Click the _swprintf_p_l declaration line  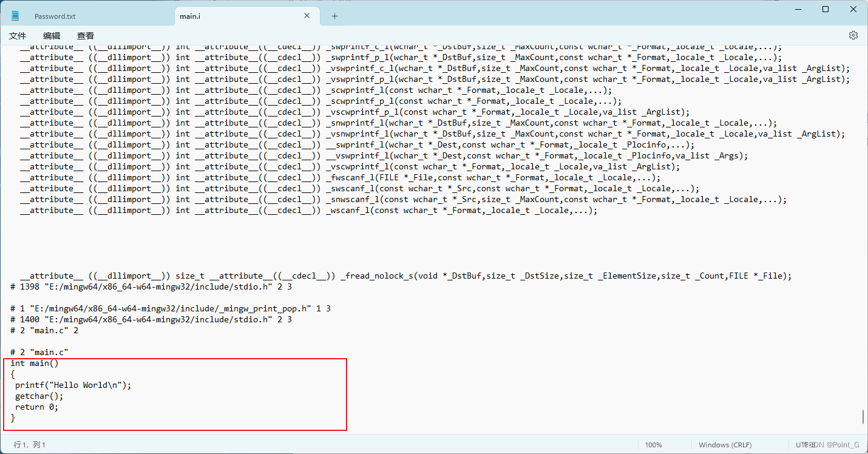pyautogui.click(x=401, y=57)
